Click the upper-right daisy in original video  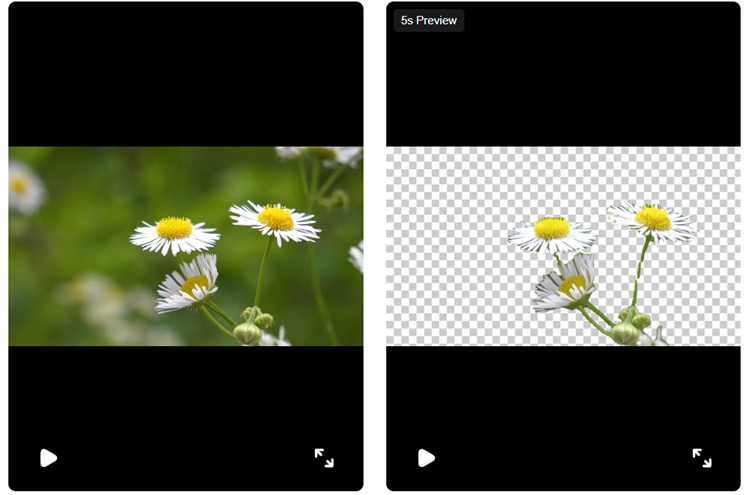(275, 220)
